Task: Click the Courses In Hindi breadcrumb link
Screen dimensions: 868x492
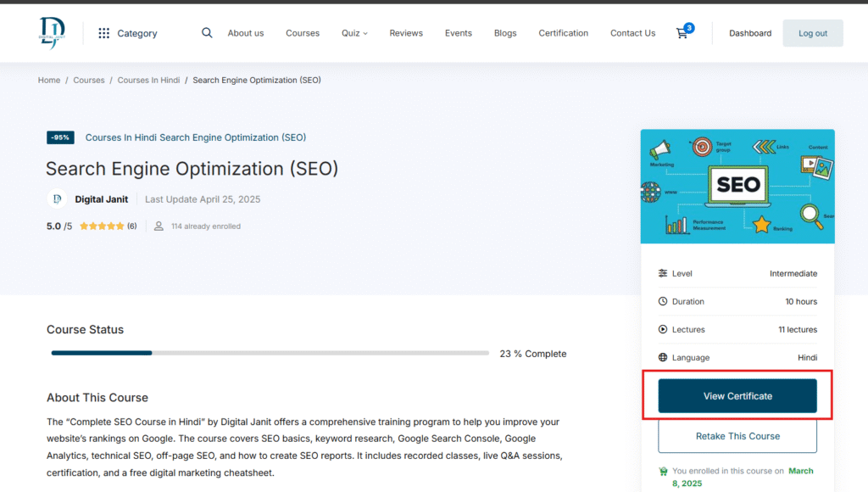Action: click(148, 80)
